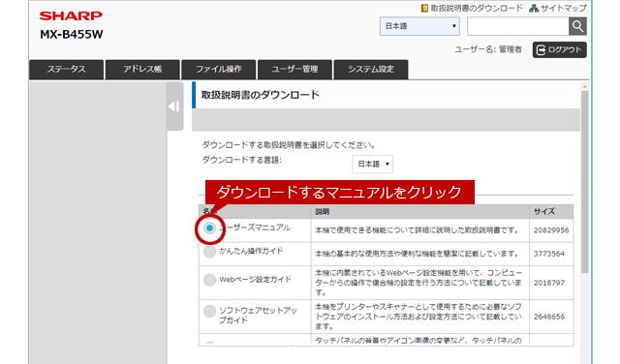This screenshot has height=364, width=620.
Task: Click the ログアウト button
Action: [560, 49]
